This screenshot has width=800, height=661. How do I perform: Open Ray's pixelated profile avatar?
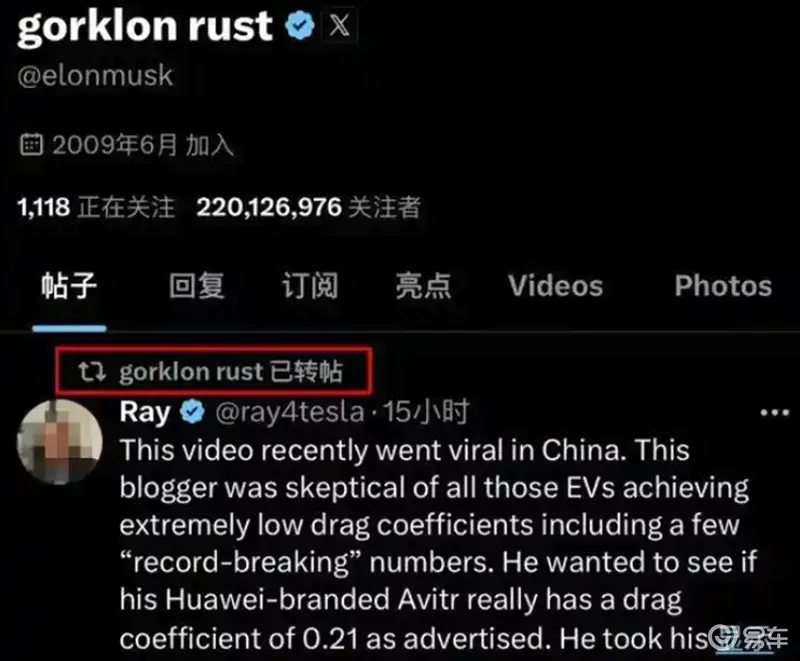[x=60, y=442]
